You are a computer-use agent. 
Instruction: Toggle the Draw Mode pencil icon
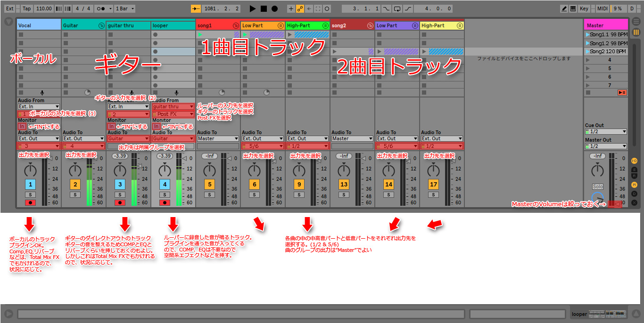[564, 8]
